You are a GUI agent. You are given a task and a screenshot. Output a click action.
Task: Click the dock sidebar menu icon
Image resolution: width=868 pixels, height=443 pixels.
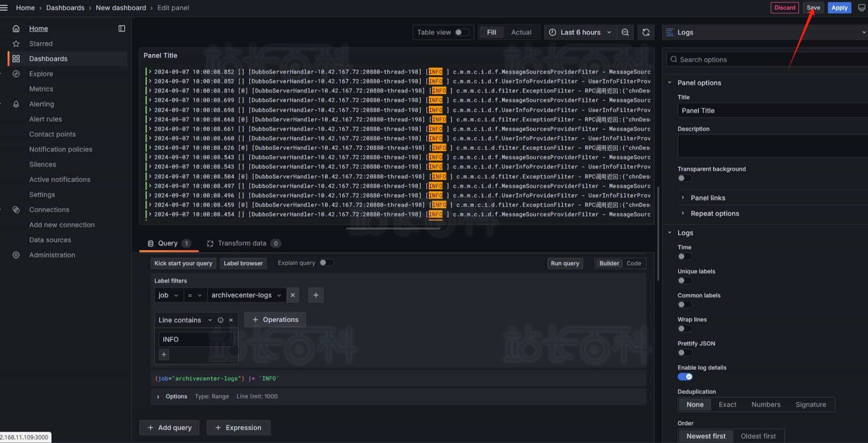pos(121,28)
